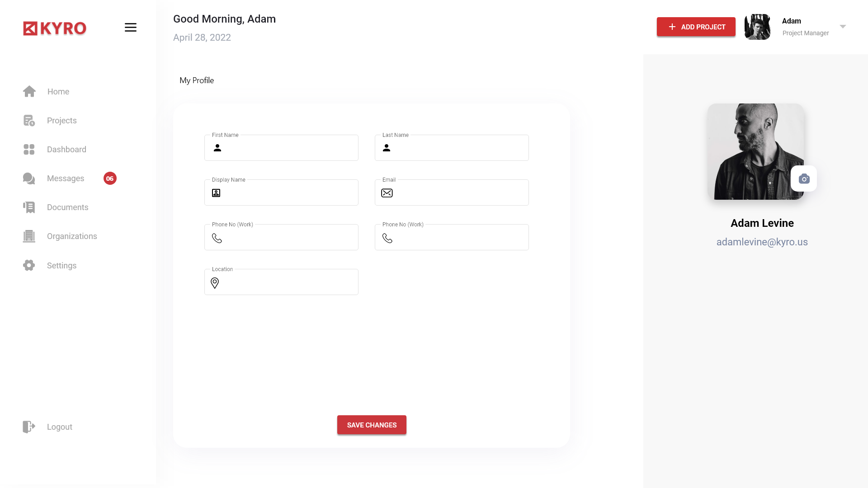Click the Project Manager role text
The width and height of the screenshot is (868, 488).
click(x=806, y=33)
